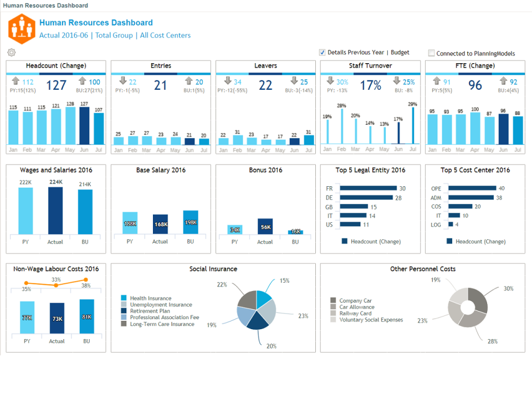Select the Jul bar in Headcount chart
Screen dimensions: 532x399
(x=99, y=129)
